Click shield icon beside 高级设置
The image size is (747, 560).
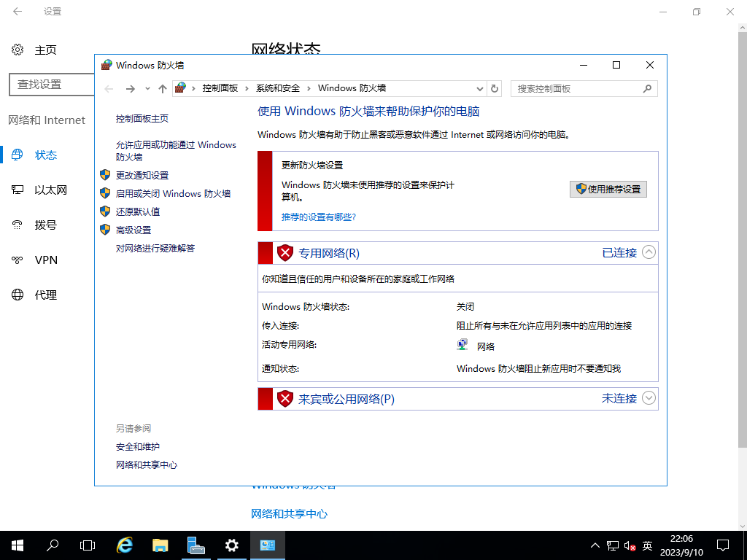click(105, 230)
